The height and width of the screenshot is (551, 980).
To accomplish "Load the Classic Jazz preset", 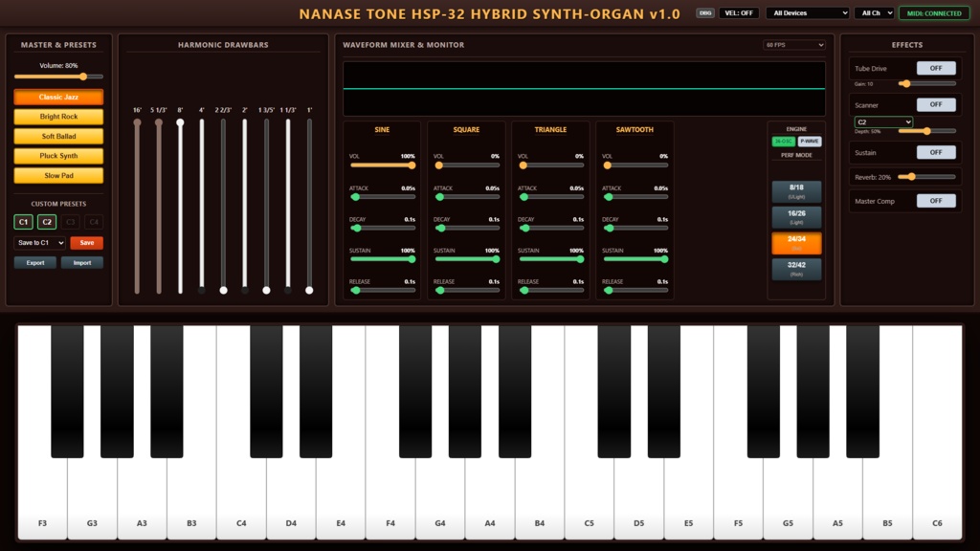I will [x=58, y=97].
